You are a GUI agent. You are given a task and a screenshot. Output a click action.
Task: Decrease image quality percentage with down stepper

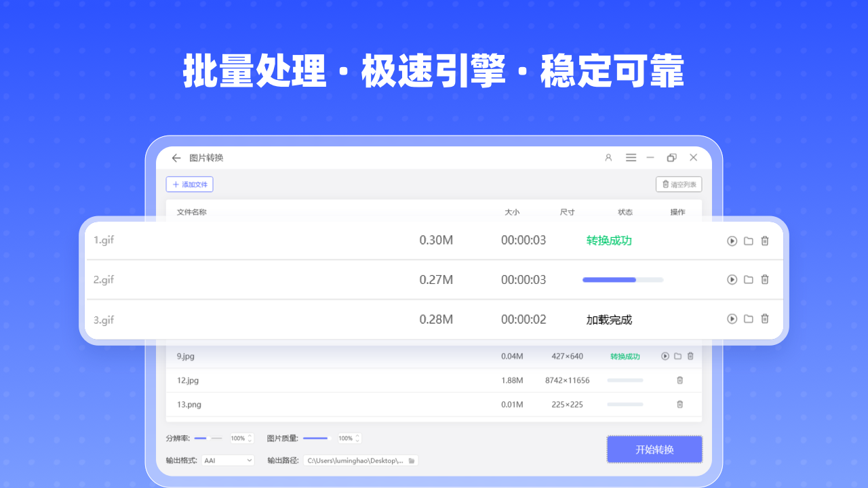357,441
